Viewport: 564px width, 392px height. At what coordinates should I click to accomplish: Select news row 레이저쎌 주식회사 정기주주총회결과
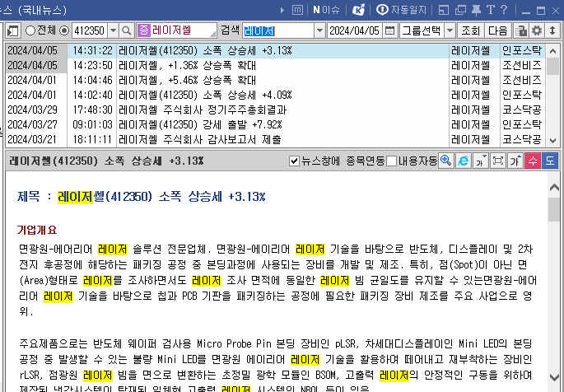point(275,110)
